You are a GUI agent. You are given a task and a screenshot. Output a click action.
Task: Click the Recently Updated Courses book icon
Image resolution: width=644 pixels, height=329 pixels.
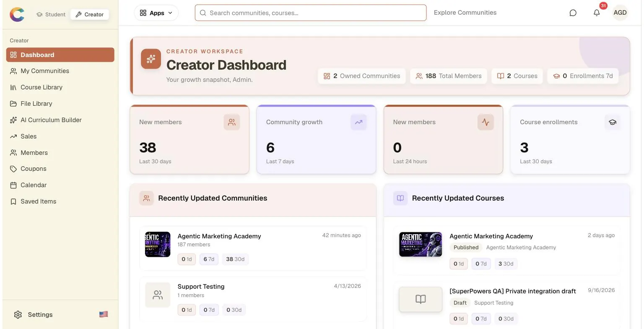400,198
